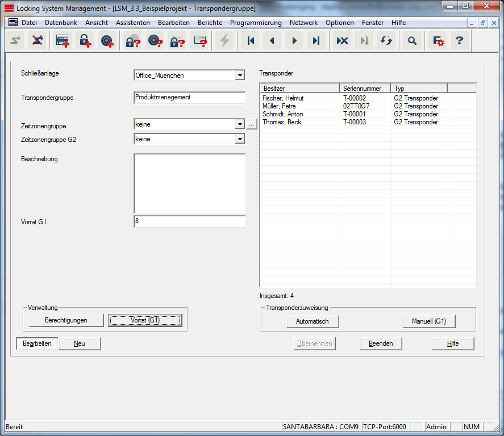504x436 pixels.
Task: Click the Berechtigungen button
Action: 66,320
